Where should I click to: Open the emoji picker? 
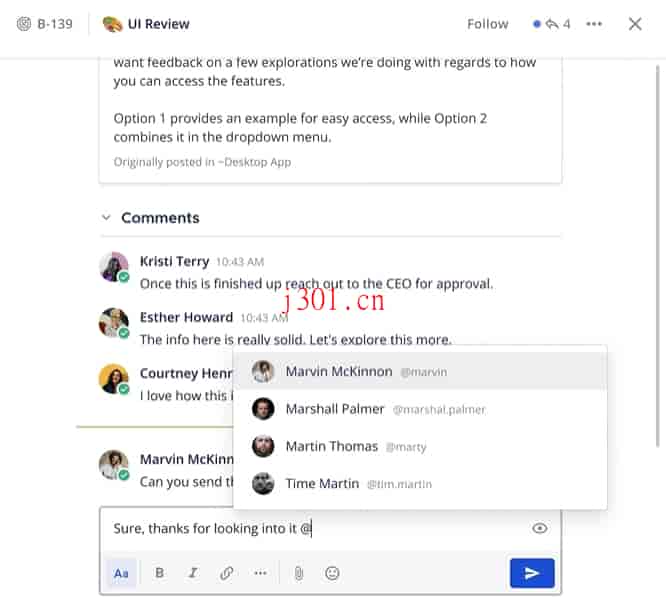(x=332, y=573)
